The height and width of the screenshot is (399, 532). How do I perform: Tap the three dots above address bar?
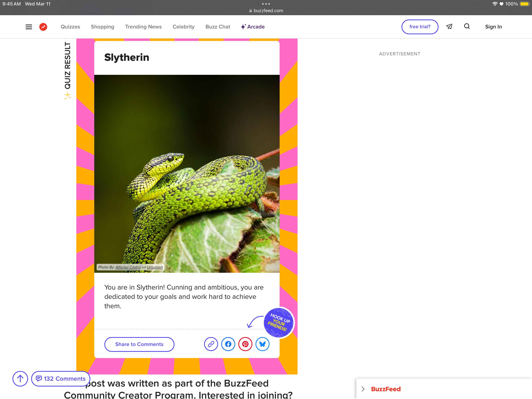tap(266, 4)
